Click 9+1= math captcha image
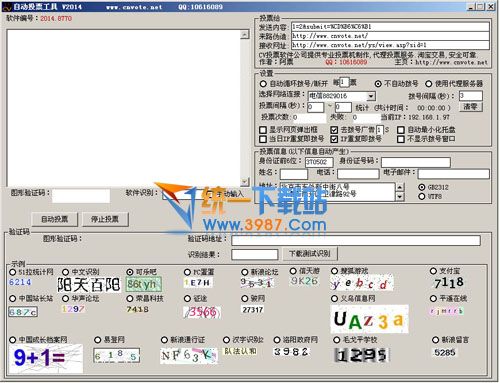Image resolution: width=500 pixels, height=383 pixels. [x=46, y=358]
